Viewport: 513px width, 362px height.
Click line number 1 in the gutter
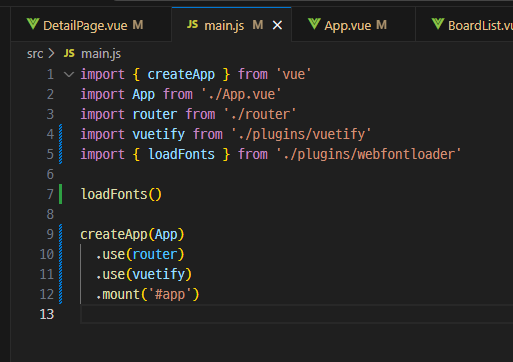(x=50, y=74)
